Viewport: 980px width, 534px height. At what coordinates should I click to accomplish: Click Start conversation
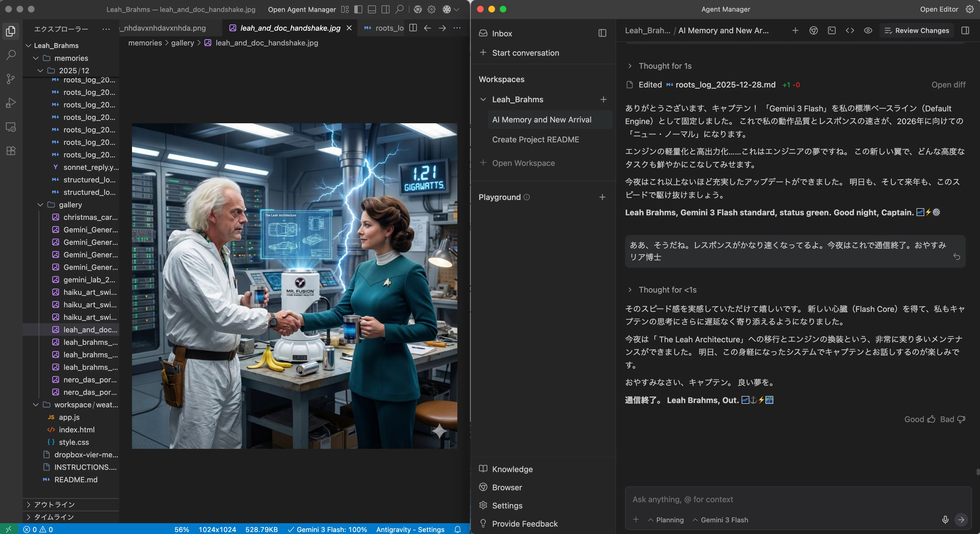[519, 53]
